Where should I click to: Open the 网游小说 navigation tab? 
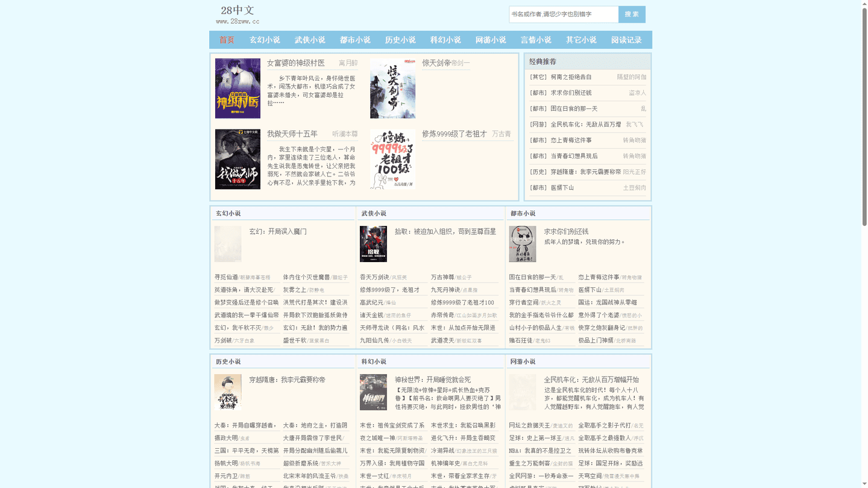pos(491,40)
